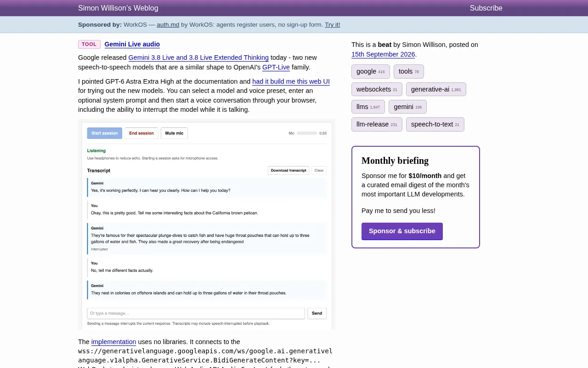Select the llm-release tag
588x368 pixels.
click(x=377, y=124)
